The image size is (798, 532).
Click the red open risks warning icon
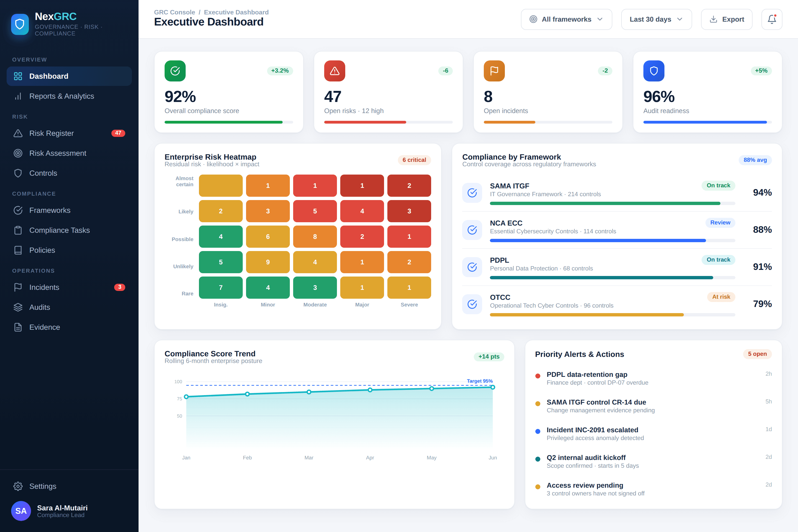coord(334,71)
